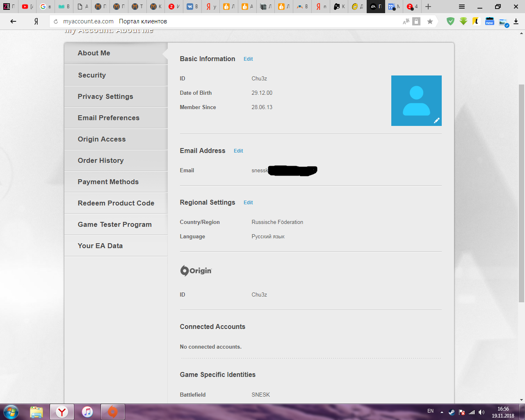Open Origin client from the taskbar

point(113,412)
